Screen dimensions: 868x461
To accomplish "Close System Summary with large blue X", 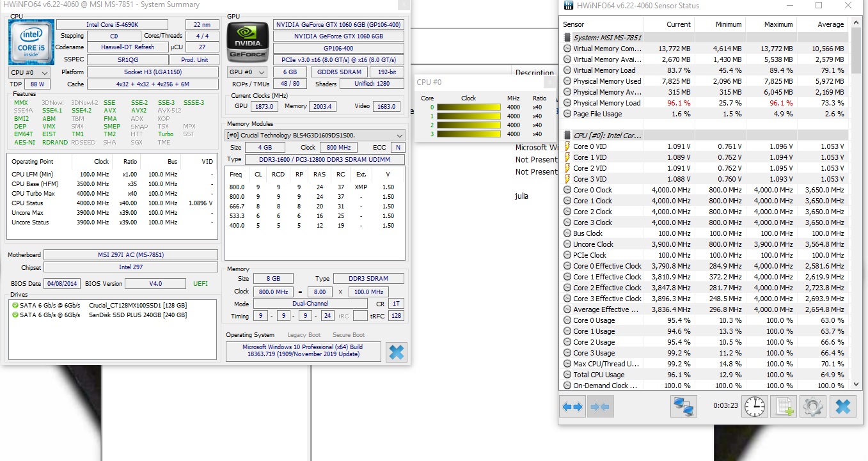I will tap(397, 352).
